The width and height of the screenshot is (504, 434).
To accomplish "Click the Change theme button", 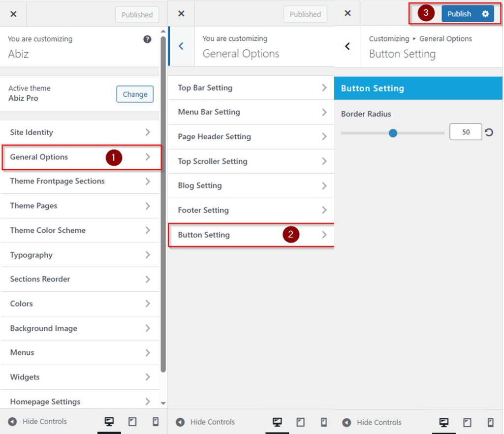I will (x=135, y=94).
